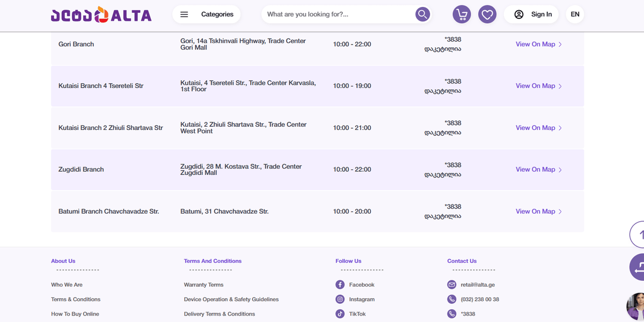Click the Instagram icon in the footer
Image resolution: width=644 pixels, height=322 pixels.
coord(340,299)
